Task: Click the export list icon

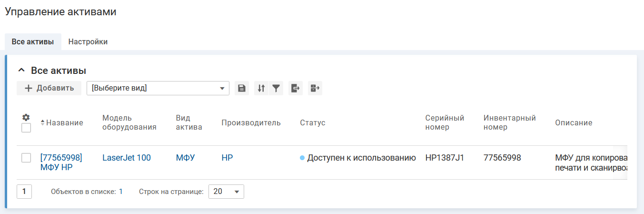Action: 296,88
